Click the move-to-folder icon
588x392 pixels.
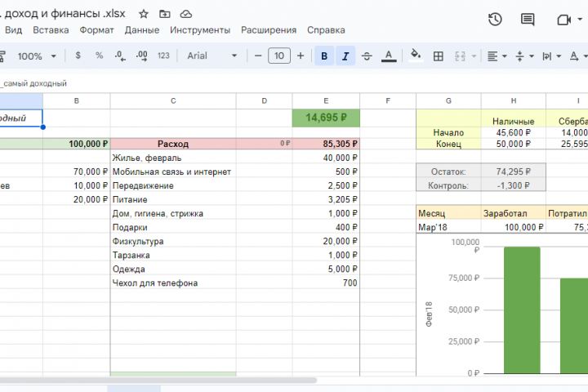(x=165, y=14)
